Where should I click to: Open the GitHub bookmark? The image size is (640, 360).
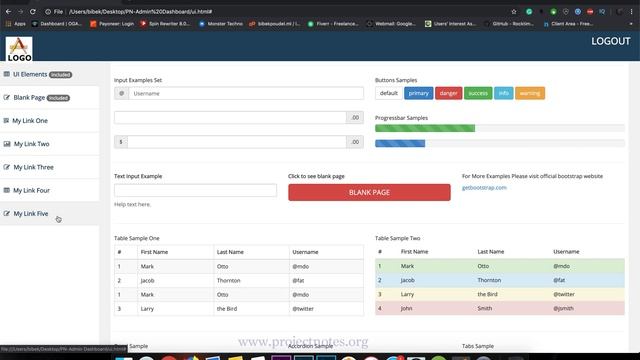[509, 24]
